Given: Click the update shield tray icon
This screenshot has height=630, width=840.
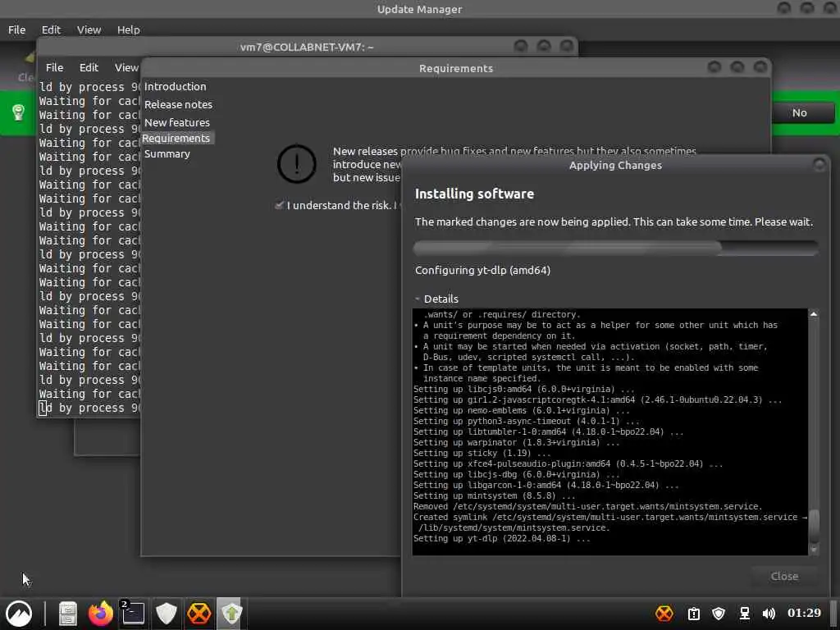Looking at the screenshot, I should [x=719, y=614].
